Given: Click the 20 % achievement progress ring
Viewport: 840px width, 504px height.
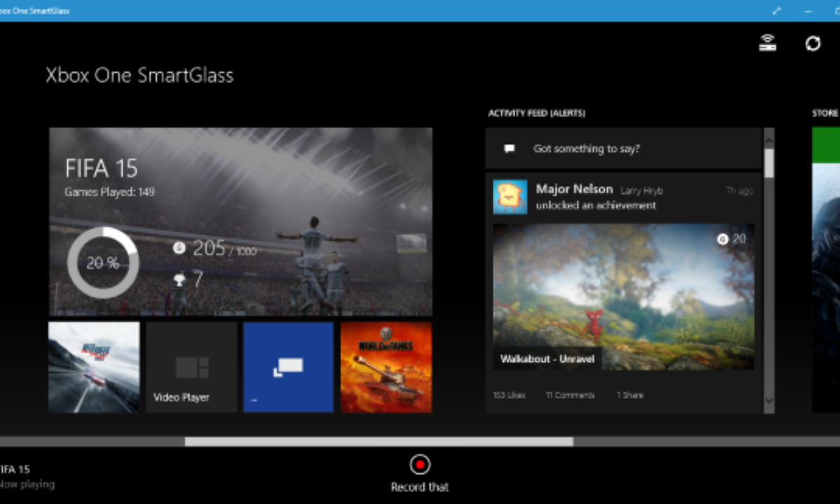Looking at the screenshot, I should (103, 262).
